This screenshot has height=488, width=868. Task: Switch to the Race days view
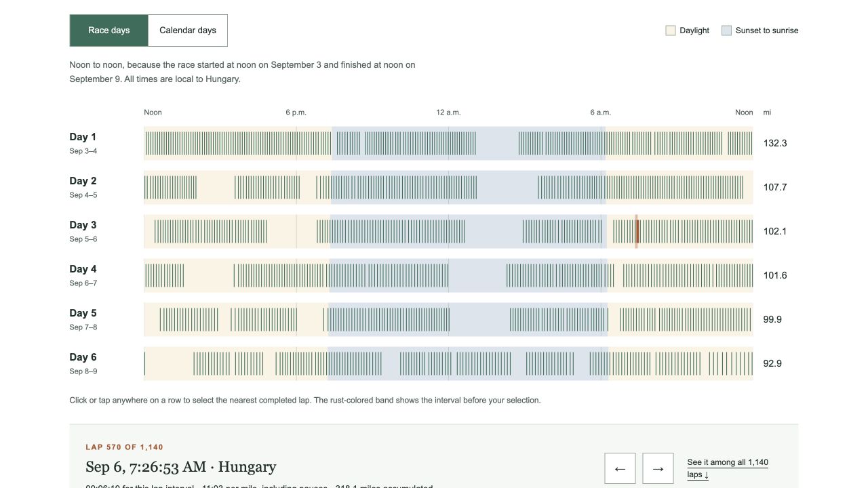pos(108,30)
